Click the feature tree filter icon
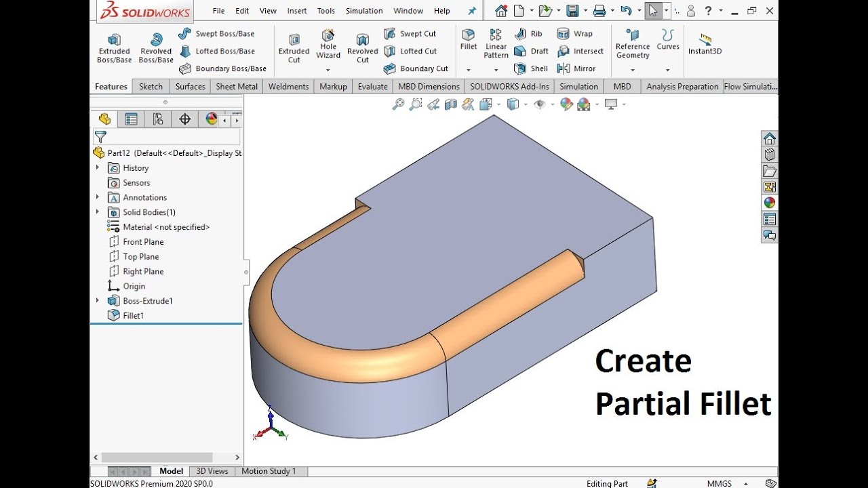Viewport: 868px width, 488px height. click(x=100, y=137)
